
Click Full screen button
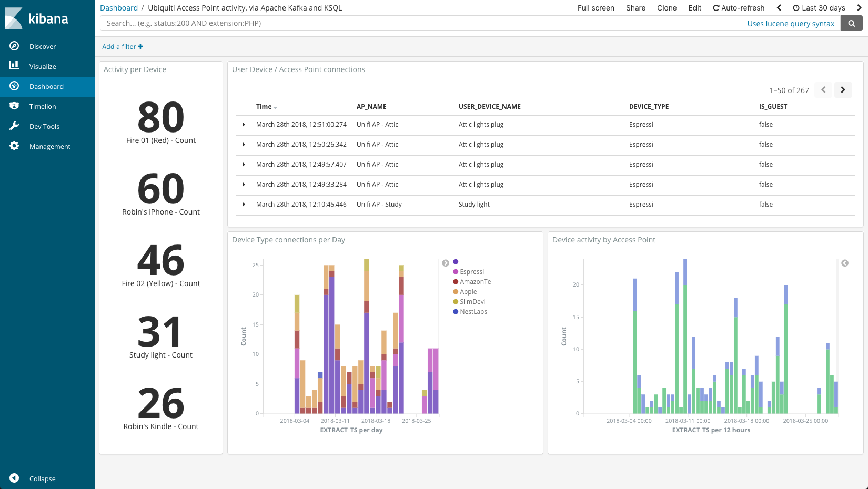point(596,8)
